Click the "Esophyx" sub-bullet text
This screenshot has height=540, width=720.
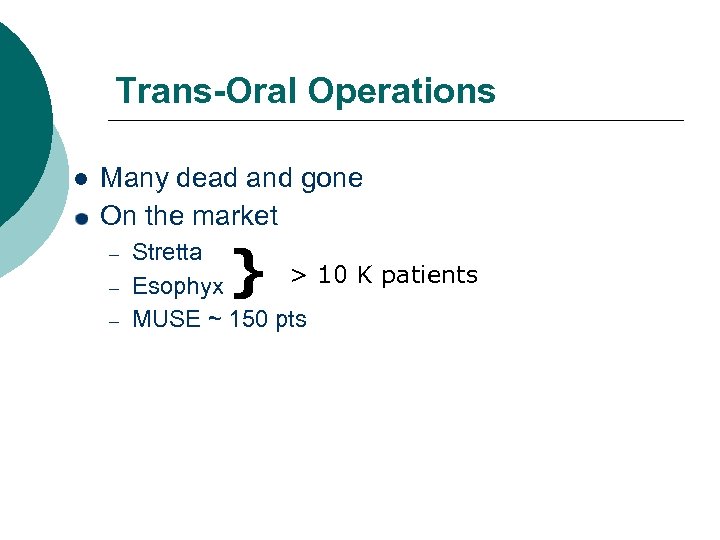[x=178, y=287]
